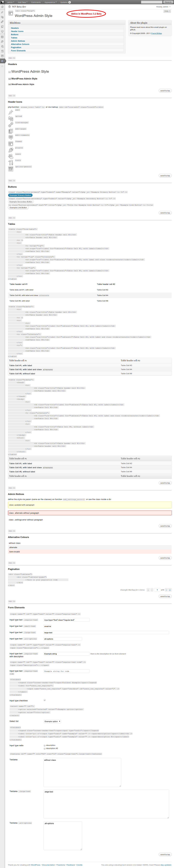Click the edit pushpin header icon
The width and height of the screenshot is (174, 868).
[x=11, y=112]
